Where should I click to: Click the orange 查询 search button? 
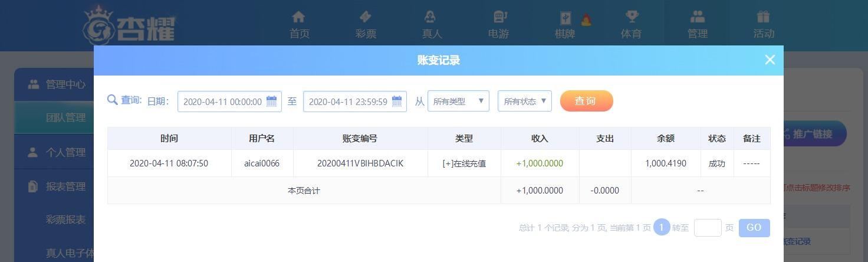(587, 101)
